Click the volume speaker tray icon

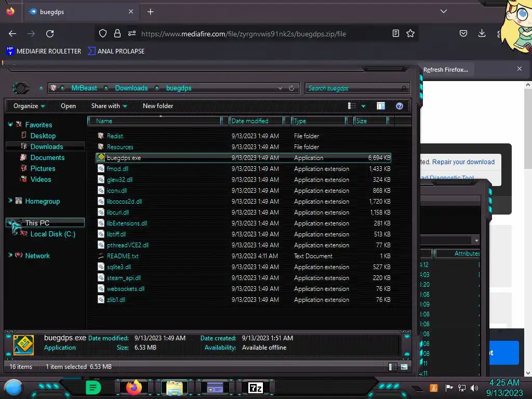tap(474, 388)
